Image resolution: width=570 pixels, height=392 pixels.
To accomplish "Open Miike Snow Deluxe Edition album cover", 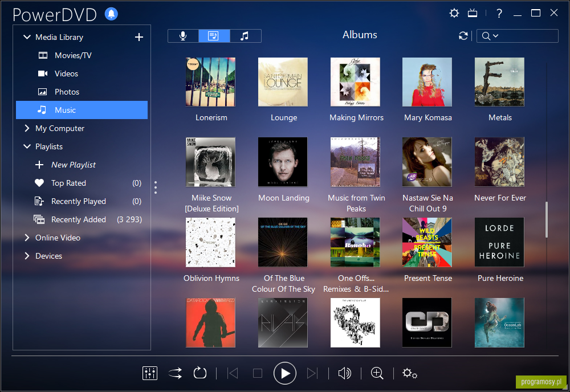I will click(x=210, y=162).
